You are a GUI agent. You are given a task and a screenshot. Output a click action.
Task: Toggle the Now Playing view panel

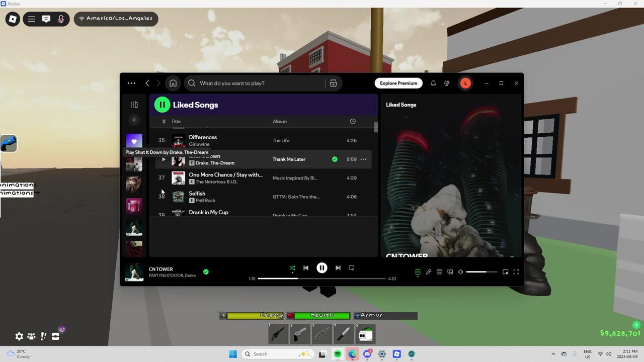(x=418, y=272)
